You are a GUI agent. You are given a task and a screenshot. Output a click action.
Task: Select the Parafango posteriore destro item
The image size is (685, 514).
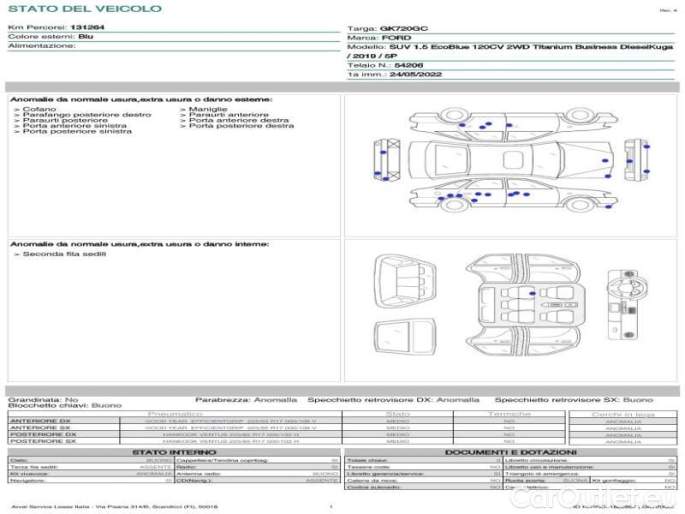pyautogui.click(x=87, y=115)
